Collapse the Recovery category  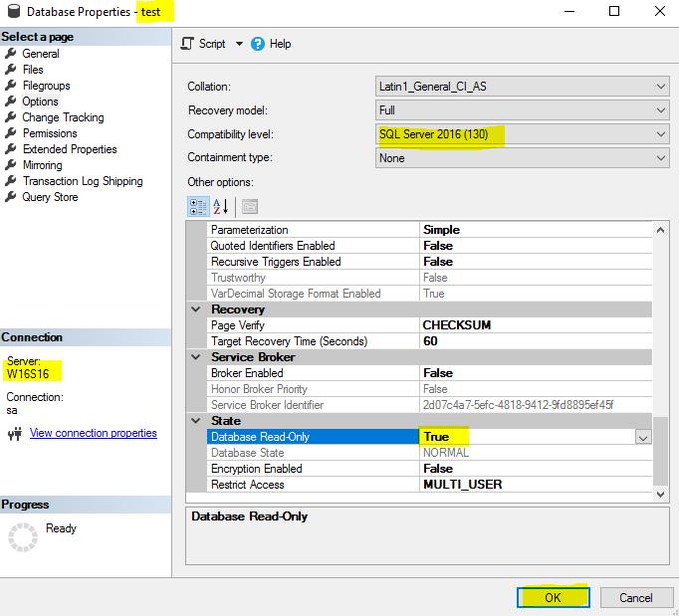click(196, 309)
